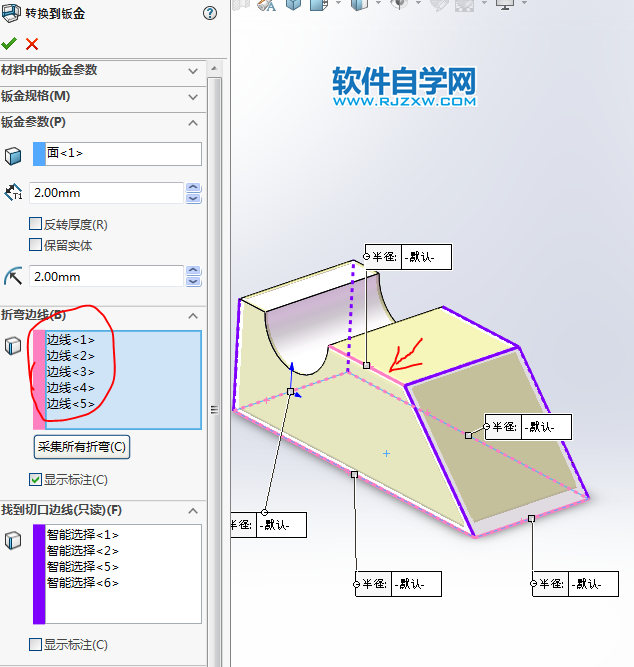Open Hide/Show Items eye icon

(x=399, y=4)
